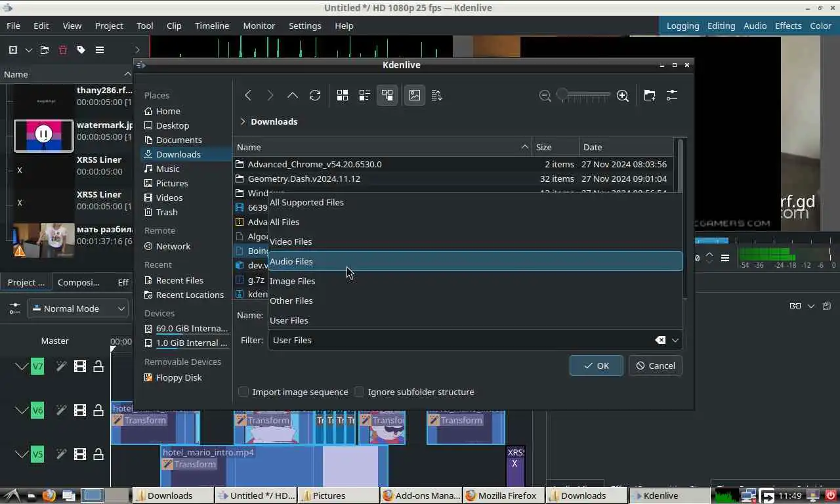840x504 pixels.
Task: Switch file dialog to detailed tree view
Action: pyautogui.click(x=387, y=95)
